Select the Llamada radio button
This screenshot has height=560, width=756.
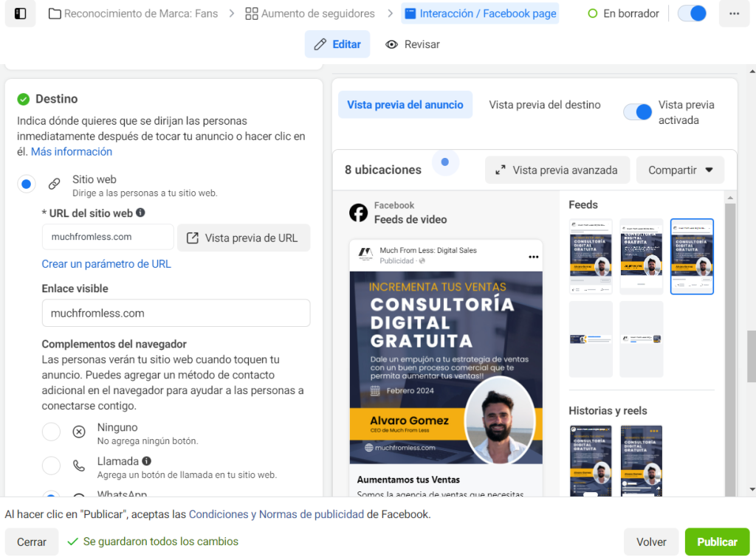[51, 466]
